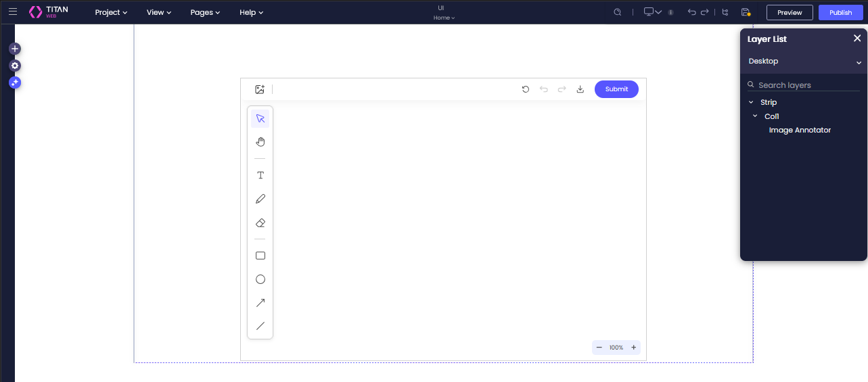
Task: Select the Circle shape tool
Action: click(260, 279)
